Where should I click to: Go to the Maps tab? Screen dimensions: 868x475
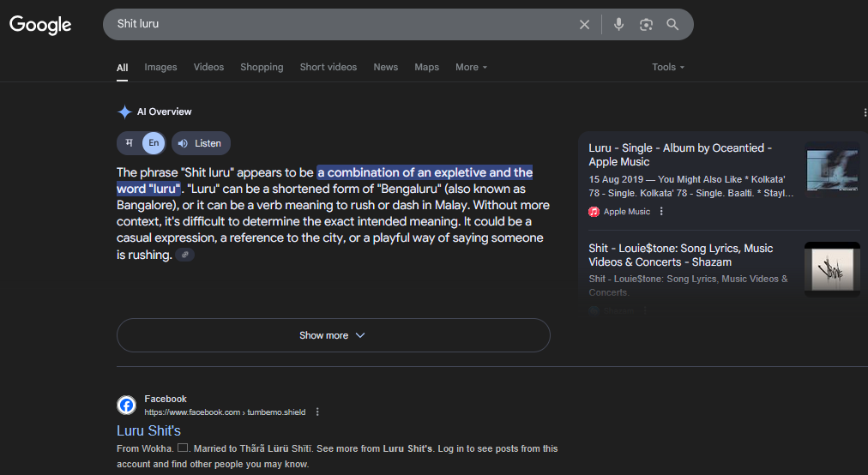click(x=427, y=67)
